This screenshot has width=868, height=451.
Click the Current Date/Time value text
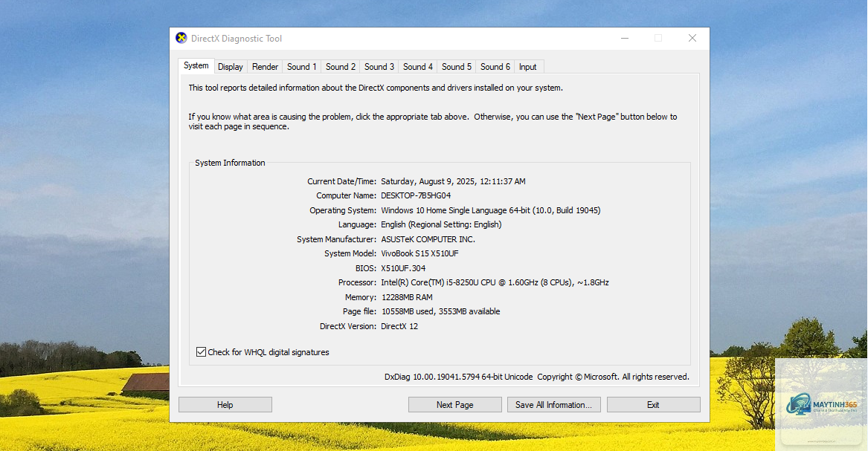click(454, 181)
